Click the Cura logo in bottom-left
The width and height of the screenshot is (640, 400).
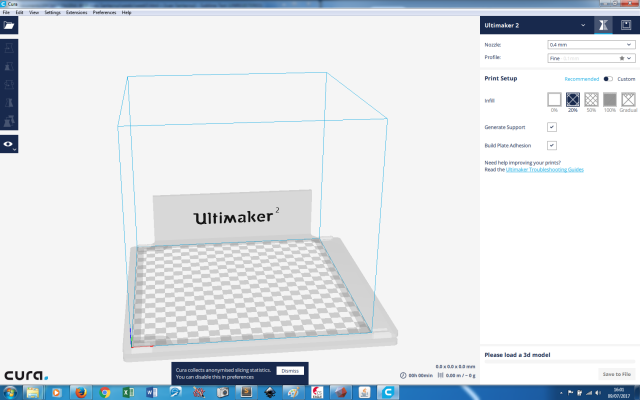(26, 375)
